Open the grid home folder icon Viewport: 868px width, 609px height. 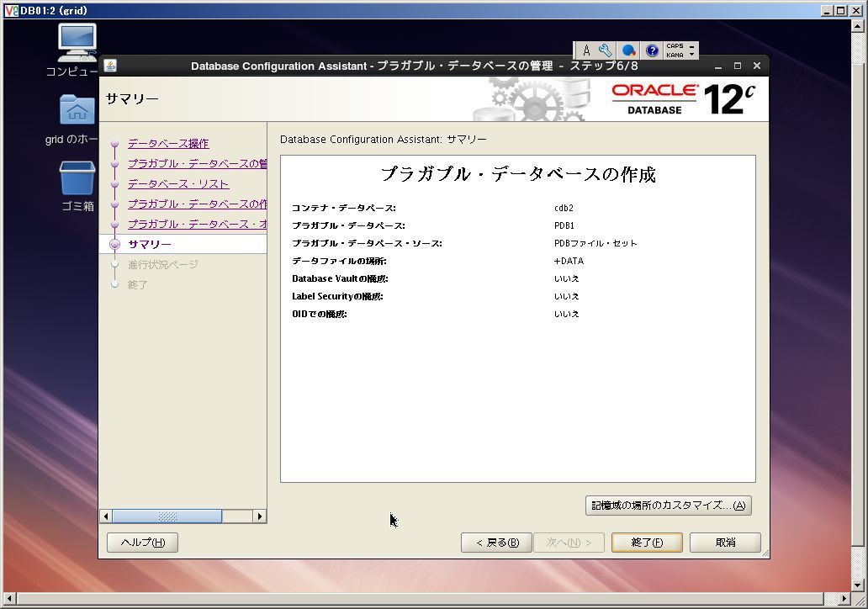coord(77,109)
